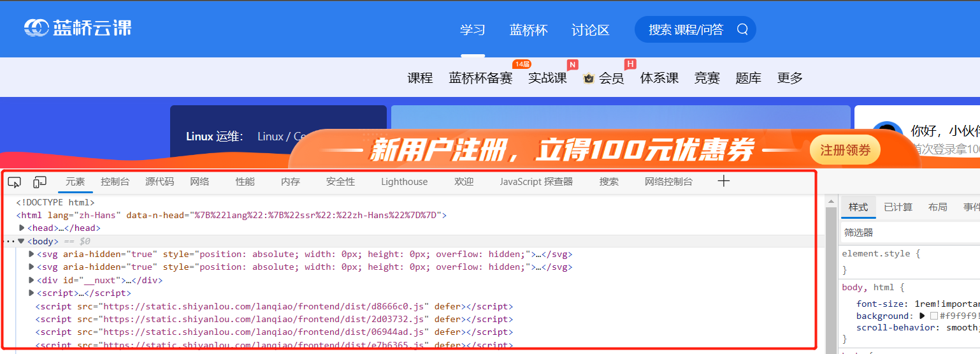Open the 学习 navigation tab
The width and height of the screenshot is (980, 354).
473,29
